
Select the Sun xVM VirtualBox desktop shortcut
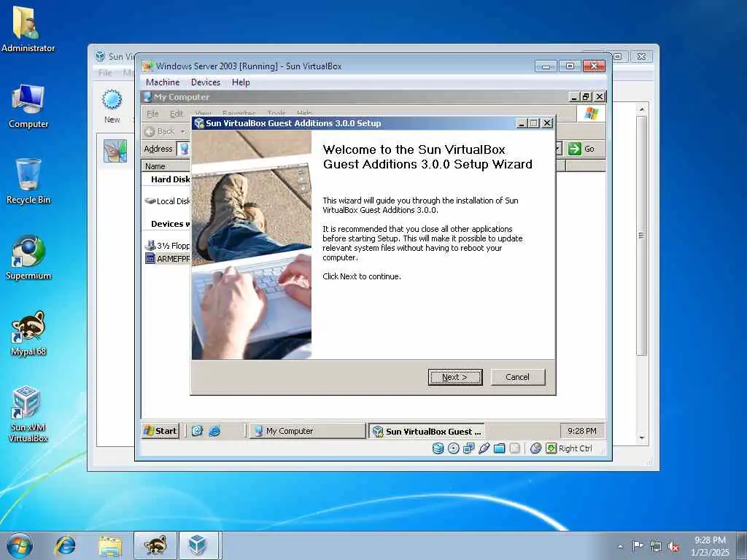(x=28, y=414)
